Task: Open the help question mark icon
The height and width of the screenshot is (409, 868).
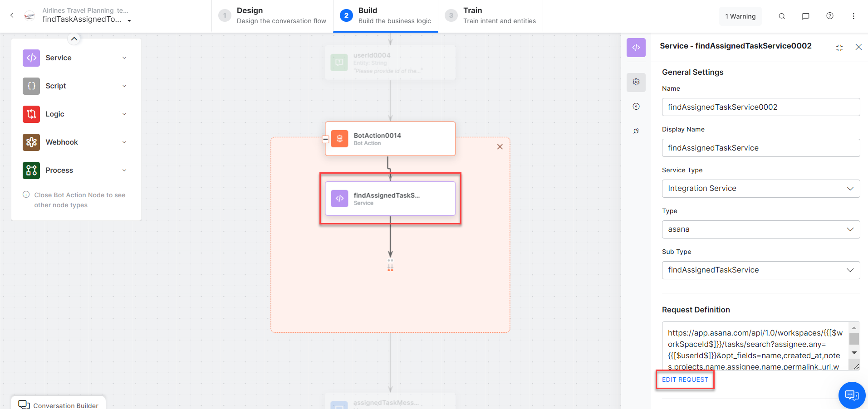Action: point(830,16)
